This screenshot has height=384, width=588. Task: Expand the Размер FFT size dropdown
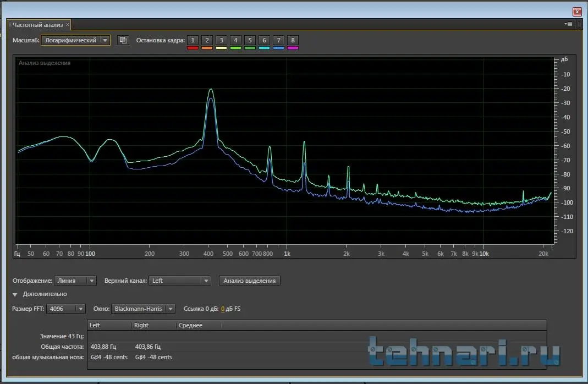coord(66,309)
